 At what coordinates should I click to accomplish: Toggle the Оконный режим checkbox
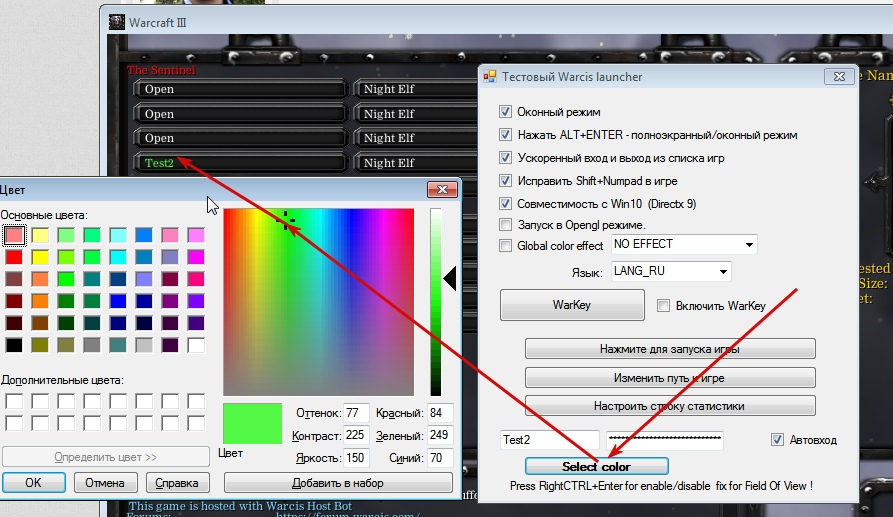(505, 112)
